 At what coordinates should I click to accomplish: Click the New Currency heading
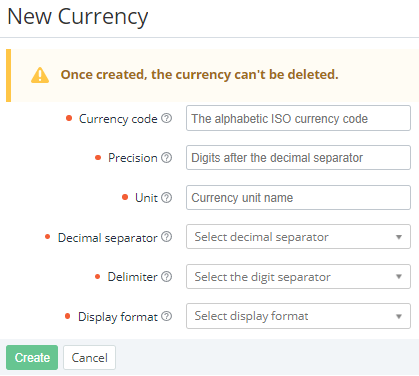tap(78, 17)
